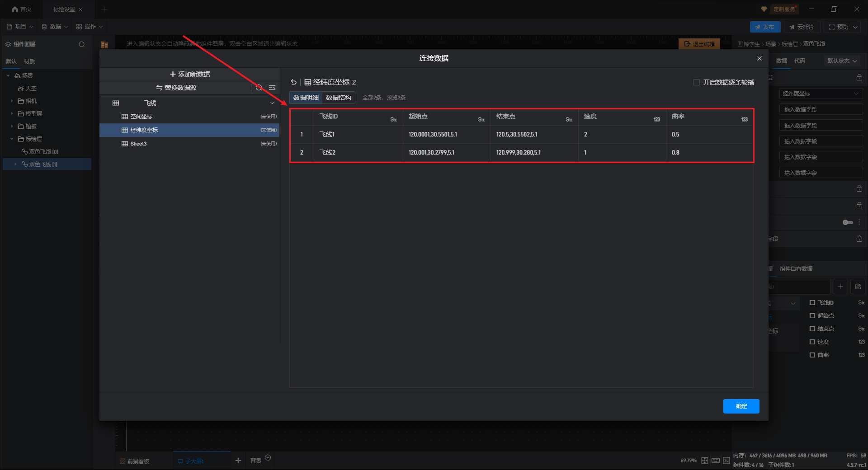The width and height of the screenshot is (868, 470).
Task: Enable 开启数据逐条轮播 checkbox
Action: (x=696, y=82)
